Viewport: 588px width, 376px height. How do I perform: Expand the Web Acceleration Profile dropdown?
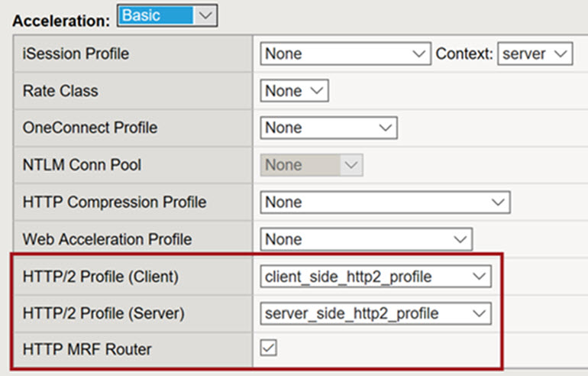366,239
